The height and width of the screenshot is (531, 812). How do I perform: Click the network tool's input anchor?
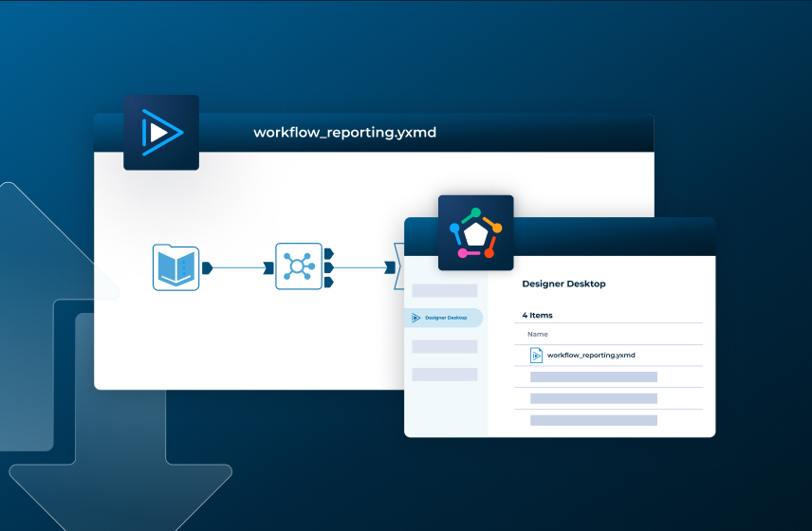(268, 267)
